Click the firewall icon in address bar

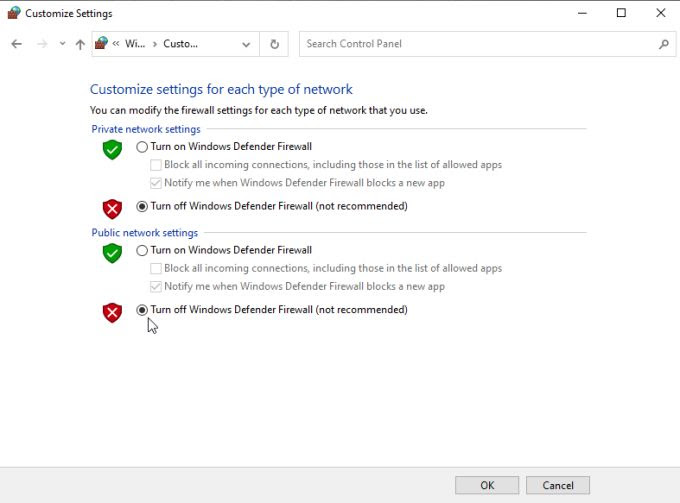(101, 44)
